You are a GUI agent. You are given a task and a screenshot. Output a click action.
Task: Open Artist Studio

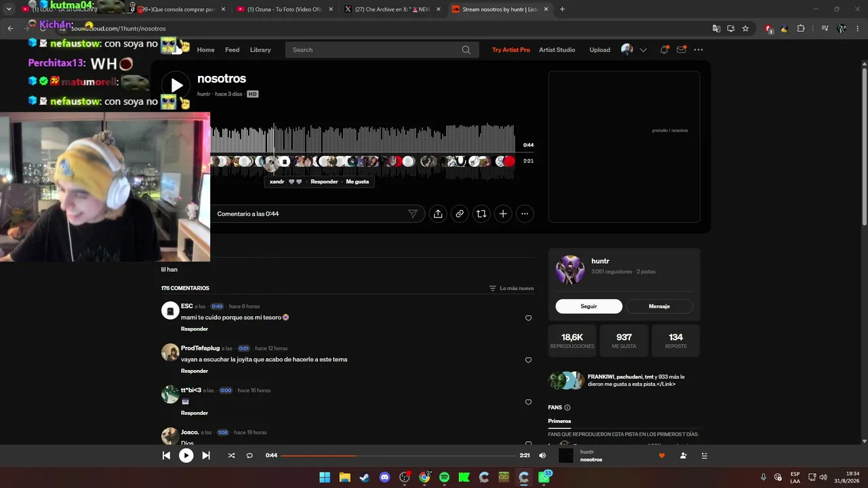(557, 49)
